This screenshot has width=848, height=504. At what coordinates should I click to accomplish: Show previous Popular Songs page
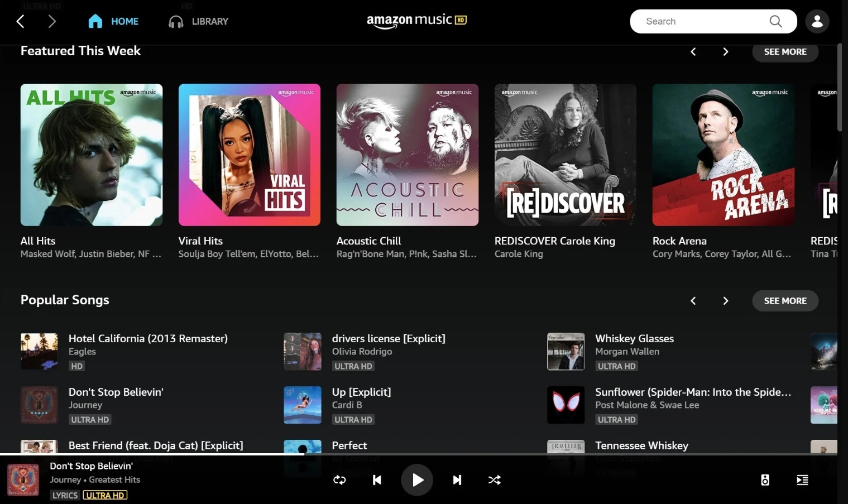point(693,300)
